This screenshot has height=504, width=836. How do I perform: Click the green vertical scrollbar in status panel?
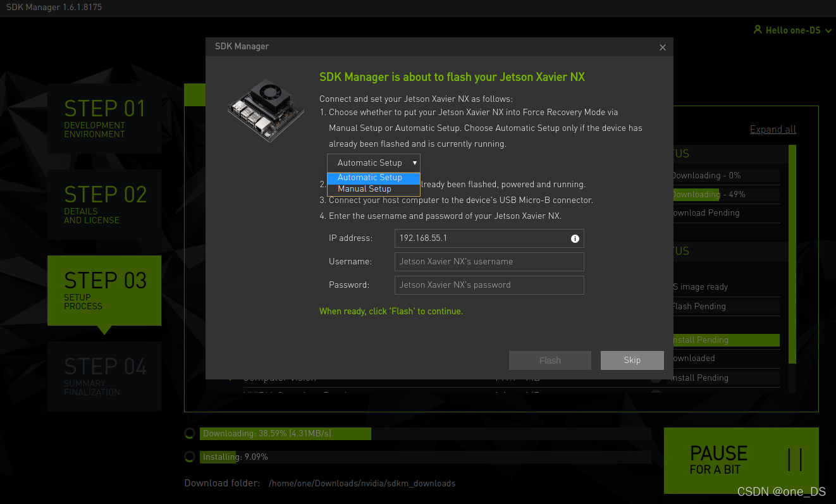792,254
